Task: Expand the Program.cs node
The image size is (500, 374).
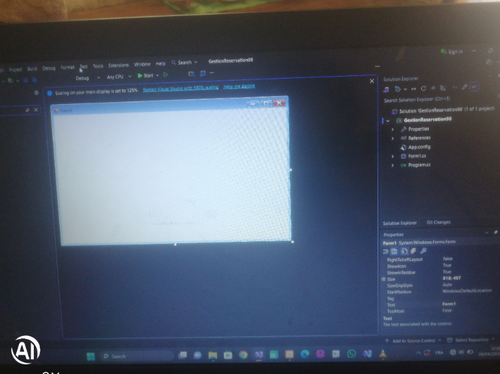Action: [393, 165]
